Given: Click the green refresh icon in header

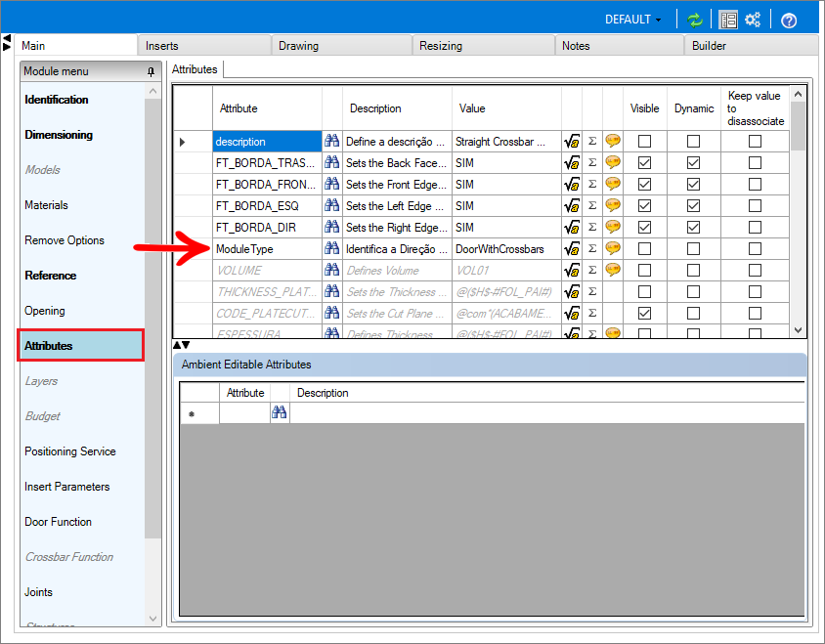Looking at the screenshot, I should point(695,20).
